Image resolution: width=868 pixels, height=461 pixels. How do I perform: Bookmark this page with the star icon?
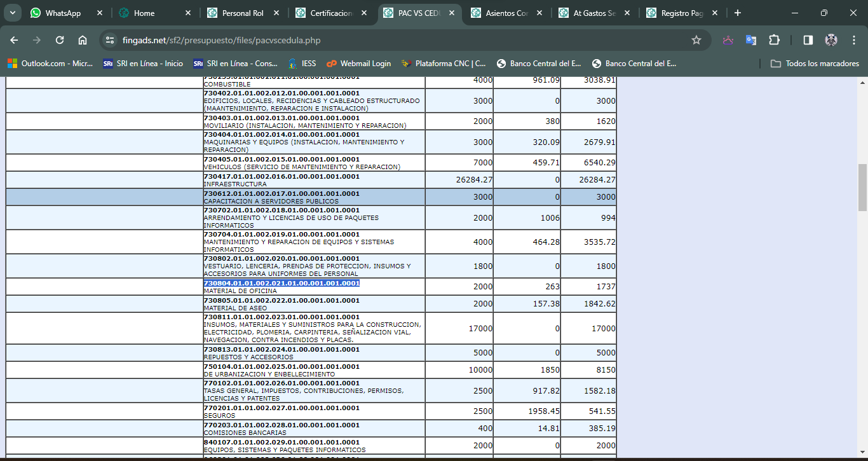coord(696,40)
